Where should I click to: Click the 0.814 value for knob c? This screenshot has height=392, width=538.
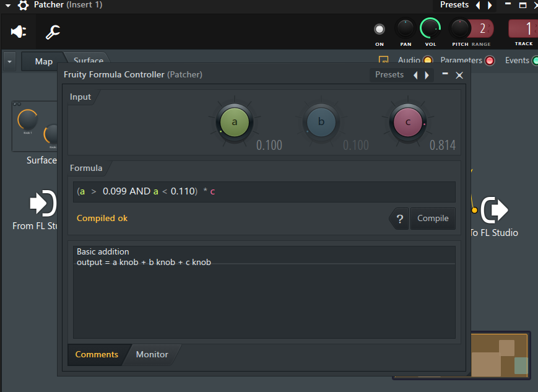[x=443, y=145]
